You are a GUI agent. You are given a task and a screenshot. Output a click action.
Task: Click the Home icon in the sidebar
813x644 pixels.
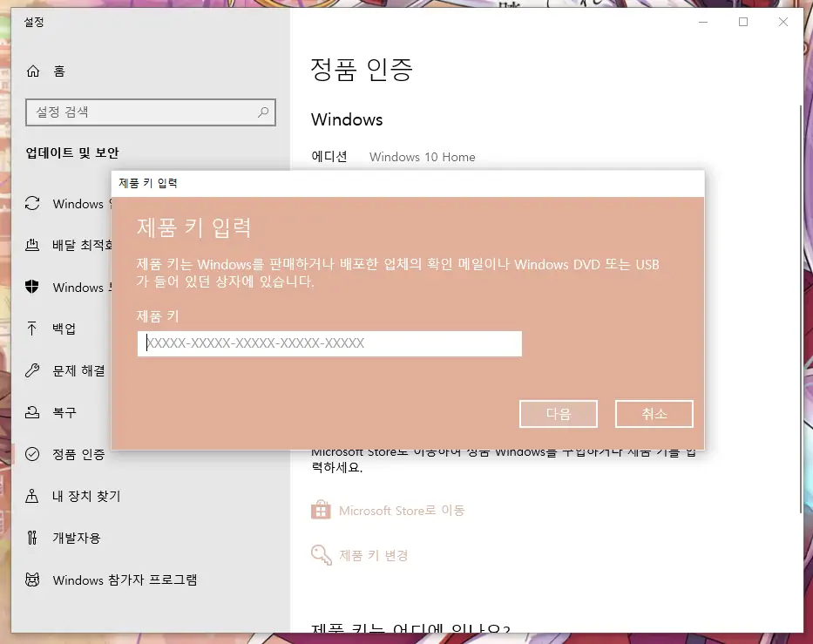pos(33,71)
